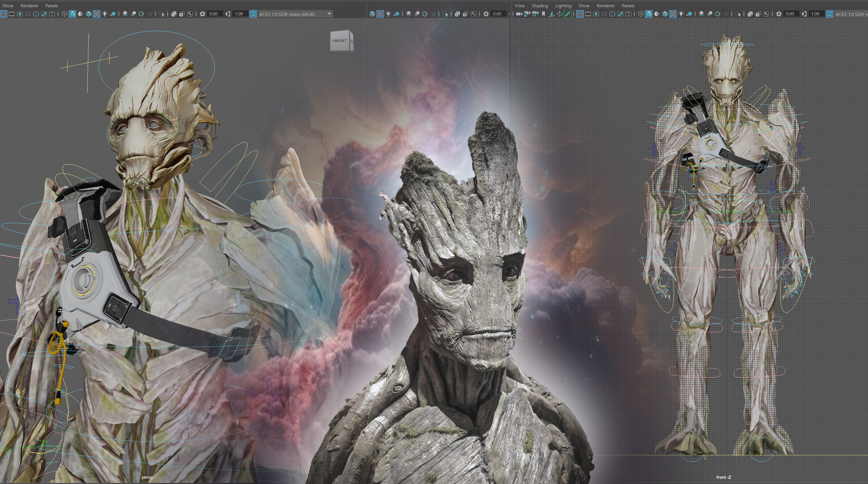868x484 pixels.
Task: Toggle Grease Pencil icon in front panel
Action: tap(568, 14)
